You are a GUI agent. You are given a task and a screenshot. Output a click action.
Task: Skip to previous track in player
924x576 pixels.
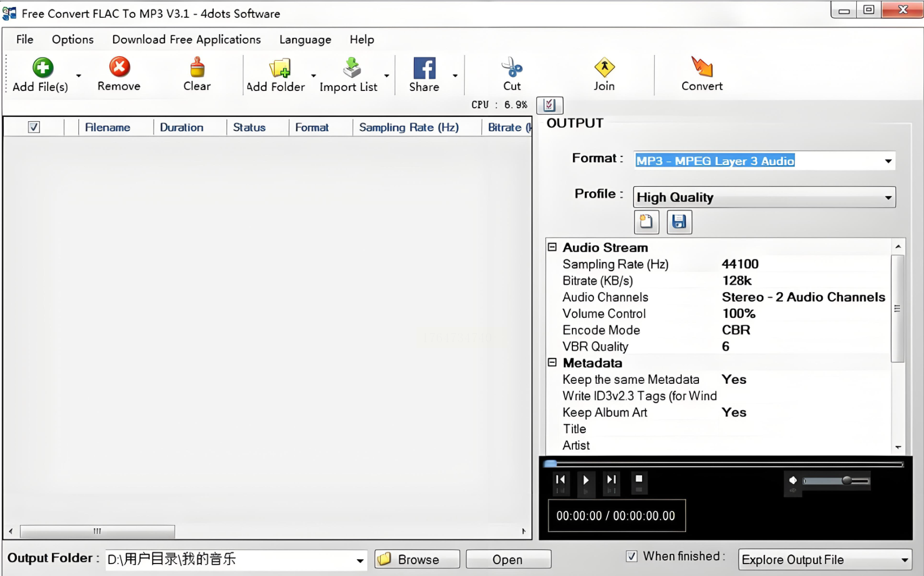(x=560, y=480)
